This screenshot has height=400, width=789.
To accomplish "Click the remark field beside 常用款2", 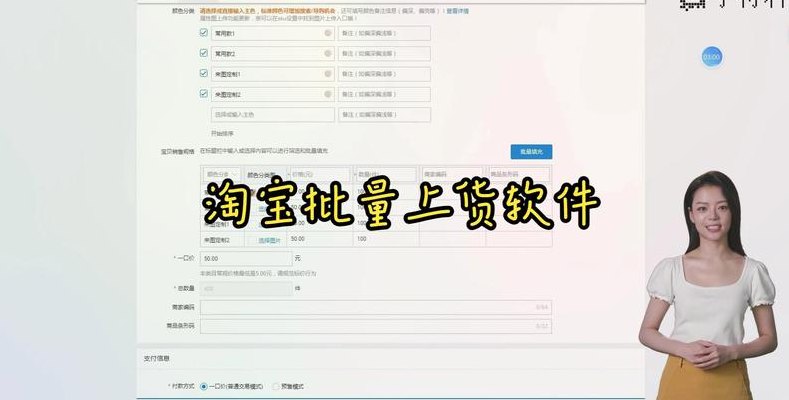I will coord(384,53).
